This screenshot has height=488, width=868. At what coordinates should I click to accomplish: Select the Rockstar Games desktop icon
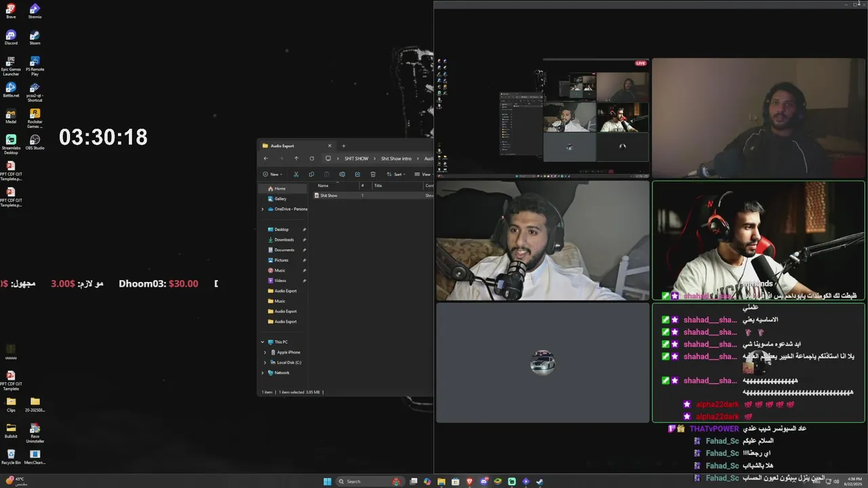coord(35,119)
